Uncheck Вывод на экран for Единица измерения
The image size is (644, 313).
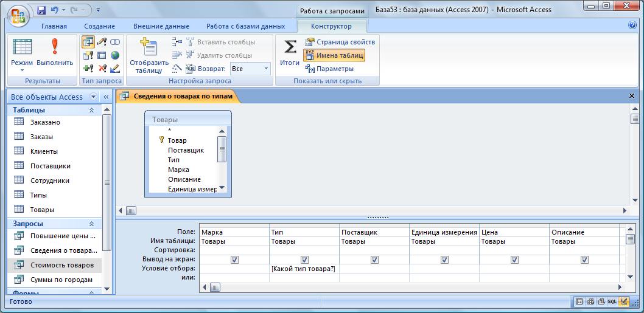pyautogui.click(x=444, y=260)
